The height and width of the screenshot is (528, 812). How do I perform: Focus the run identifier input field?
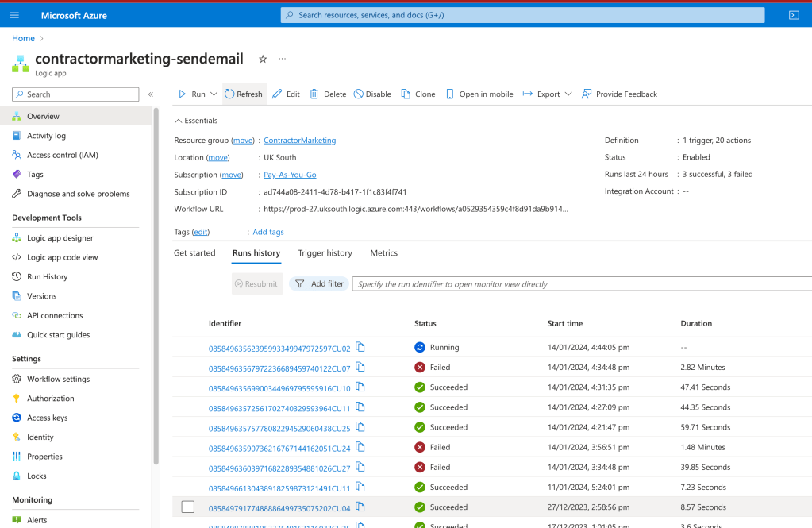point(582,284)
